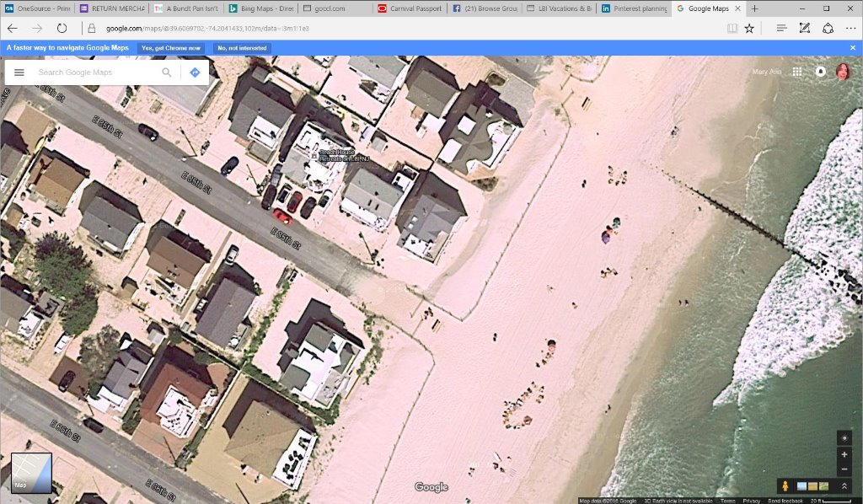The height and width of the screenshot is (504, 863).
Task: Switch to Map view via thumbnail
Action: (x=31, y=473)
